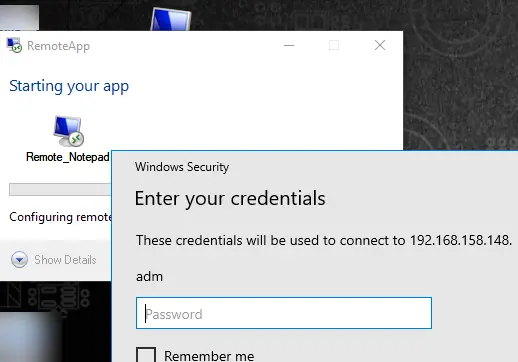Image resolution: width=518 pixels, height=362 pixels.
Task: Focus the Password input field
Action: [x=284, y=313]
